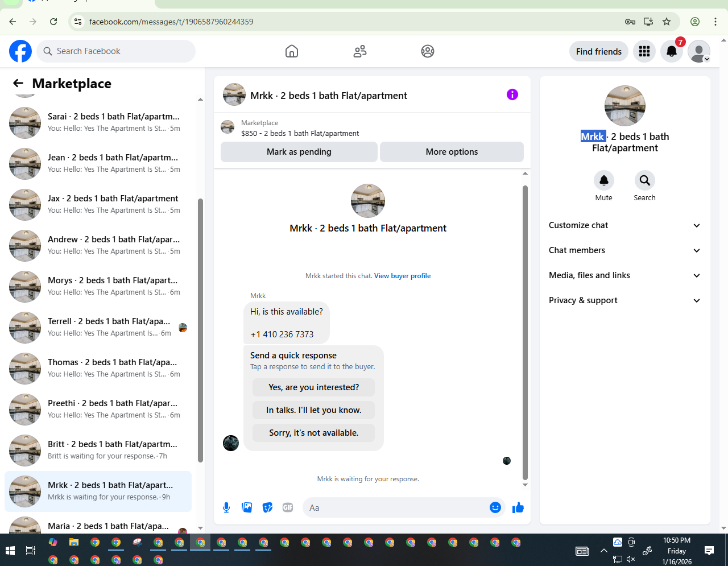Open the Friends icon in top navigation
728x566 pixels.
[x=360, y=51]
